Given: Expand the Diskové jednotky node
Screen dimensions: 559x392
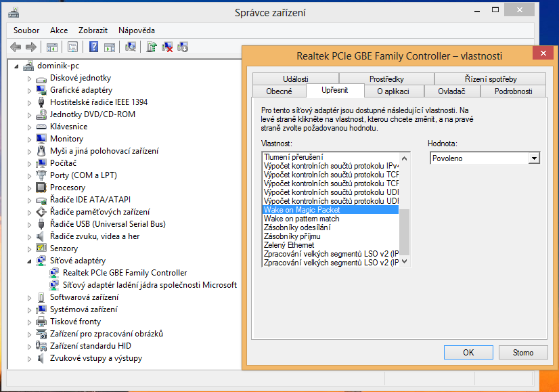Looking at the screenshot, I should point(29,79).
